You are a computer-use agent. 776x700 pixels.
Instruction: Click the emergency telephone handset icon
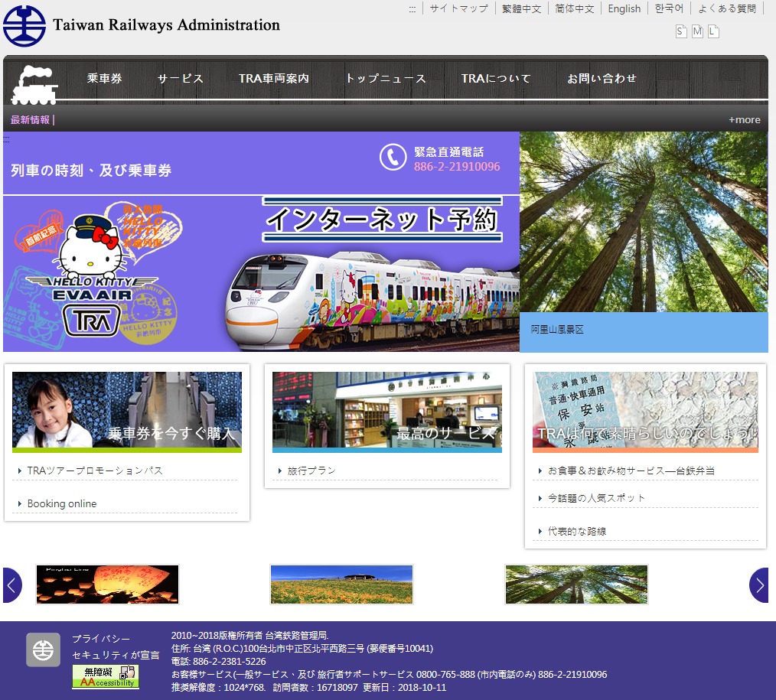click(393, 158)
